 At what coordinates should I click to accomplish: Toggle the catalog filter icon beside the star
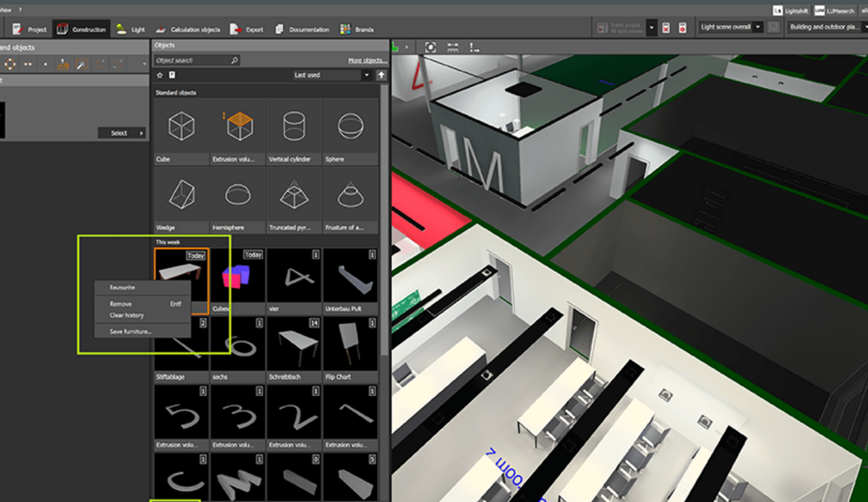coord(172,75)
